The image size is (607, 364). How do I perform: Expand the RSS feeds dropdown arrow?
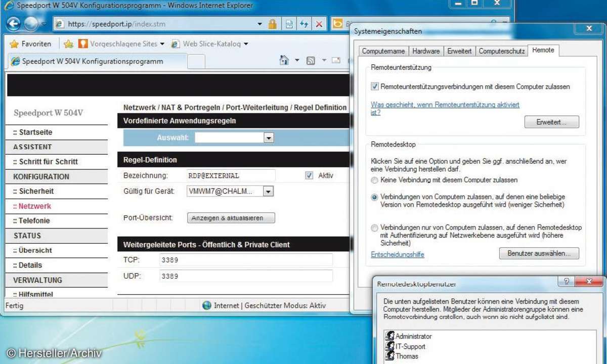pos(324,61)
